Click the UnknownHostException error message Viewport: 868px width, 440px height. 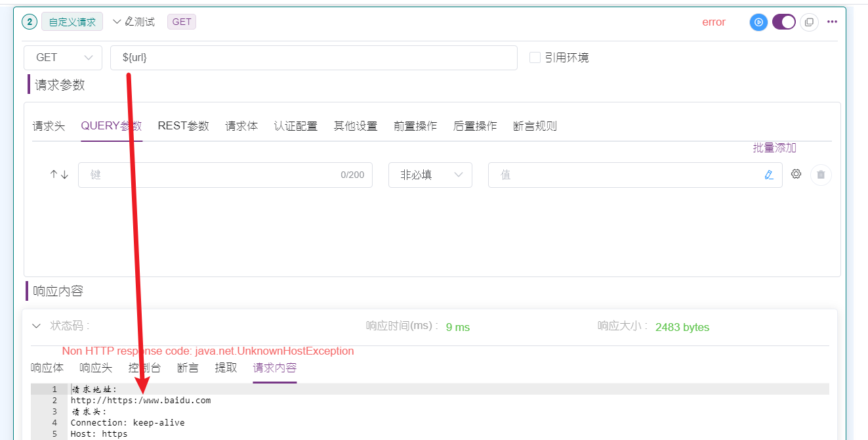208,351
